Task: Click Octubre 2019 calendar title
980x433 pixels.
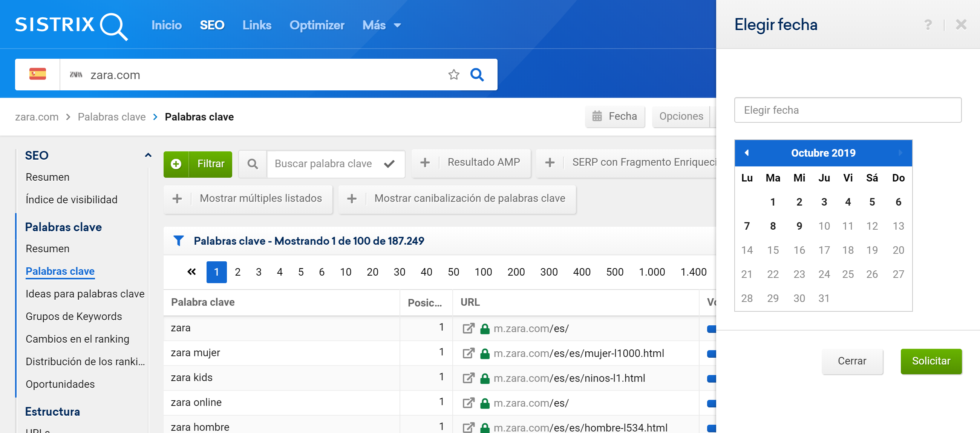Action: click(x=823, y=153)
